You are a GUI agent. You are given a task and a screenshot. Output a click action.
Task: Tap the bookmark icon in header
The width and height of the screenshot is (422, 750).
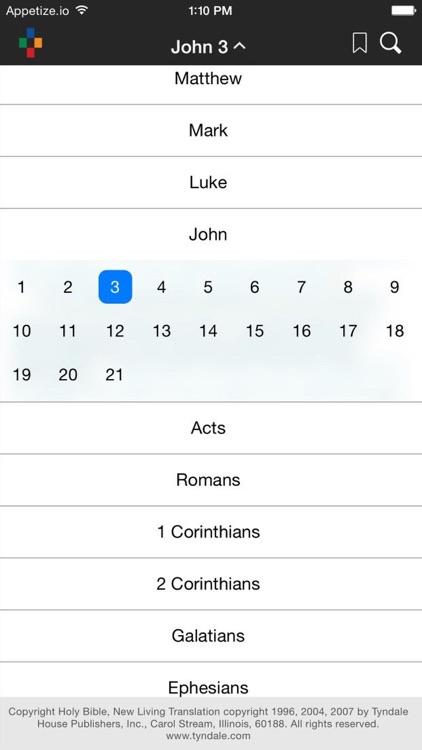tap(360, 43)
